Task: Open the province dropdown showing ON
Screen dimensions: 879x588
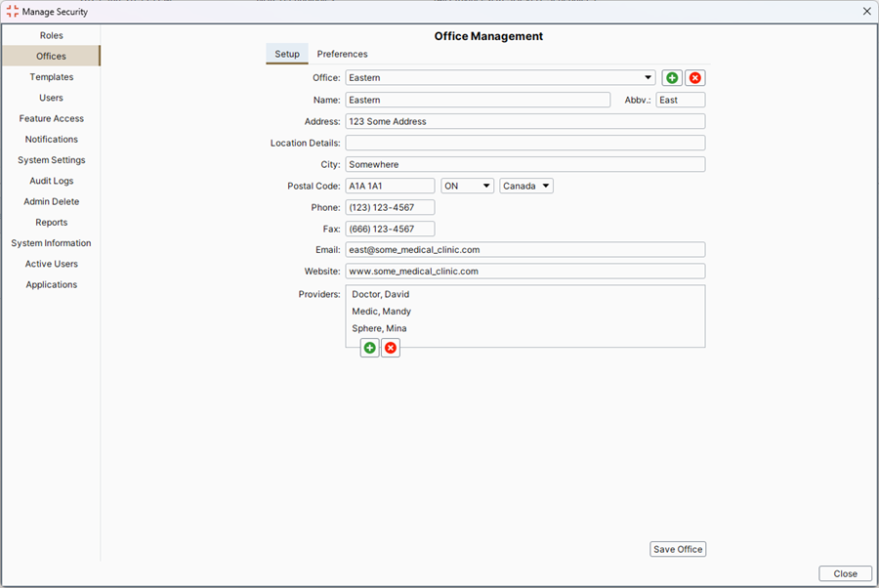Action: pyautogui.click(x=467, y=186)
